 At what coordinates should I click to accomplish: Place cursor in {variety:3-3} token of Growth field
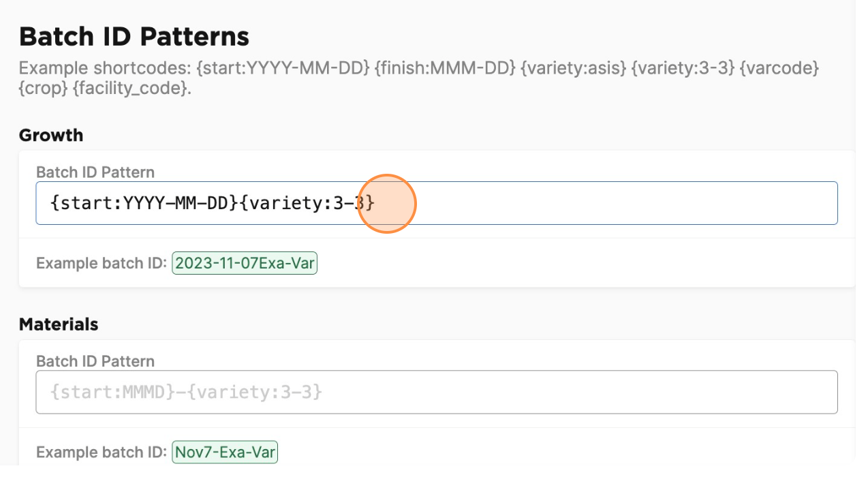pos(307,203)
